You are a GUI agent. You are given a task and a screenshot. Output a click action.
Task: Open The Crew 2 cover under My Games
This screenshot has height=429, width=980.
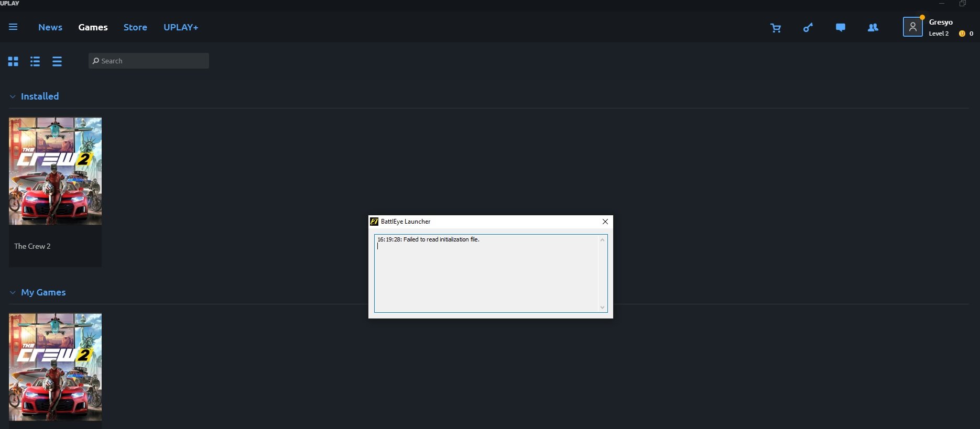pos(55,367)
